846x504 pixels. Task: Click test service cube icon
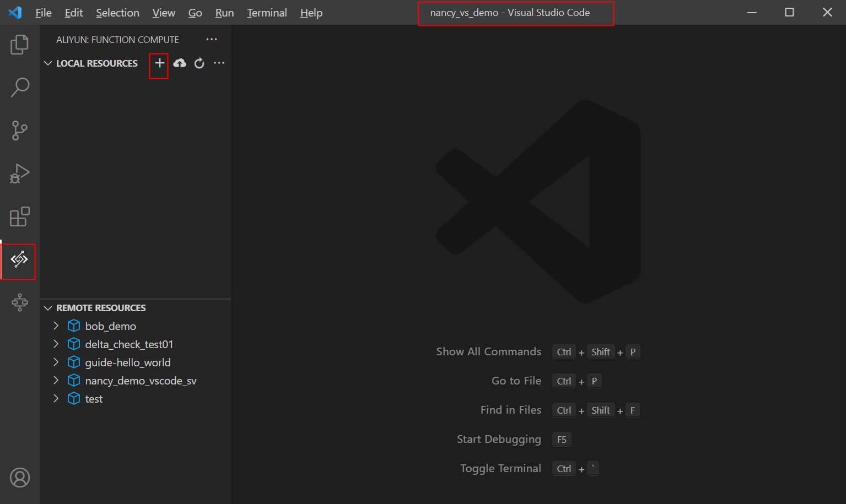(74, 399)
